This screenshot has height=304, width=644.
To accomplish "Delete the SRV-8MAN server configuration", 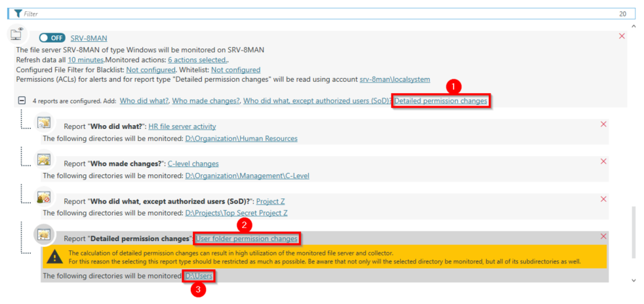I will 622,36.
